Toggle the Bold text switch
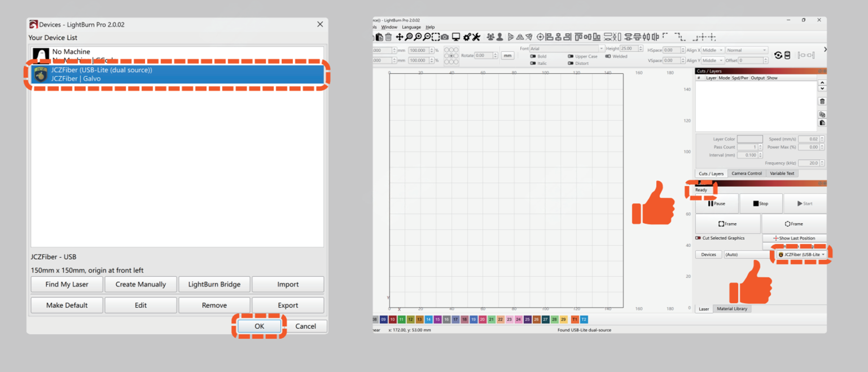 (x=533, y=56)
